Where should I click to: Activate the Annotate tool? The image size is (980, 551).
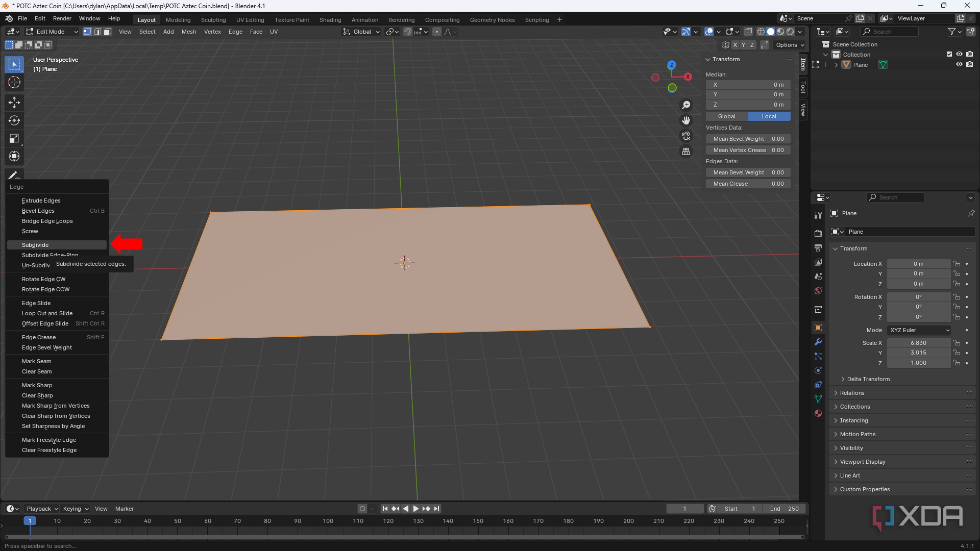14,175
